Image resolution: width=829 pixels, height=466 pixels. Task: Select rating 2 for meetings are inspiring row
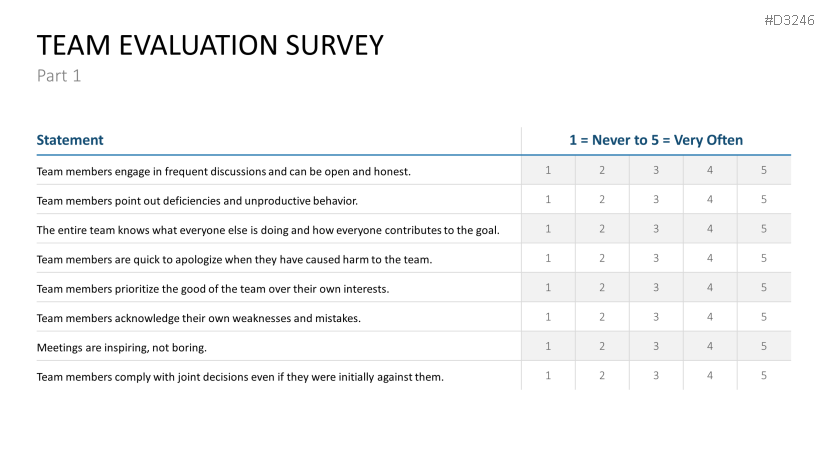tap(602, 346)
